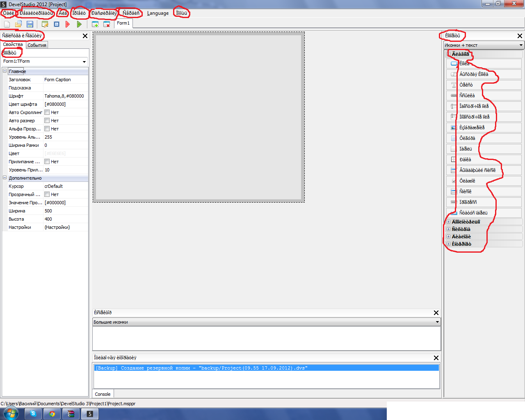Open Skype from the taskbar
525x420 pixels.
tap(33, 414)
